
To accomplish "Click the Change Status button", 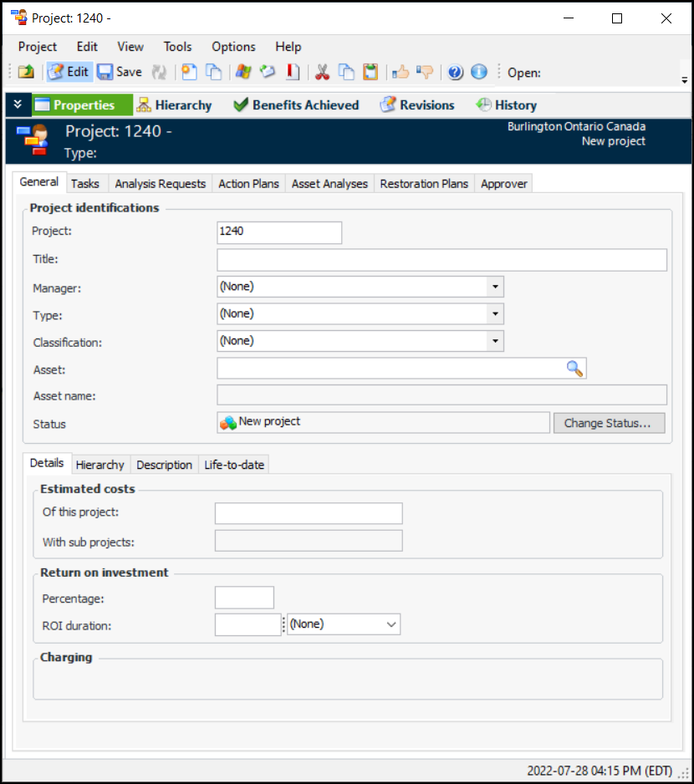I will pyautogui.click(x=608, y=423).
